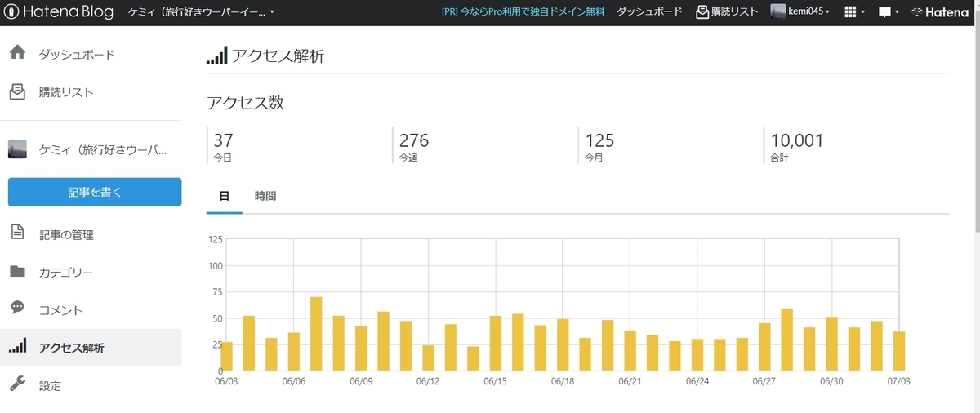The image size is (980, 413).
Task: Switch to the 日 tab
Action: click(x=224, y=196)
